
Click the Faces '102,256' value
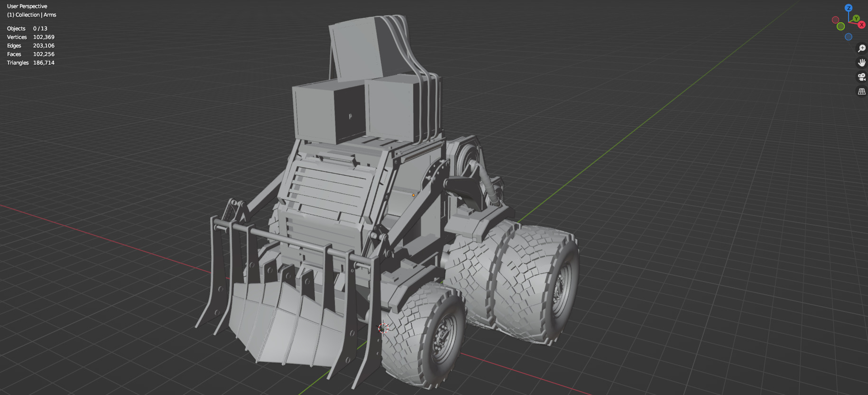click(x=44, y=54)
